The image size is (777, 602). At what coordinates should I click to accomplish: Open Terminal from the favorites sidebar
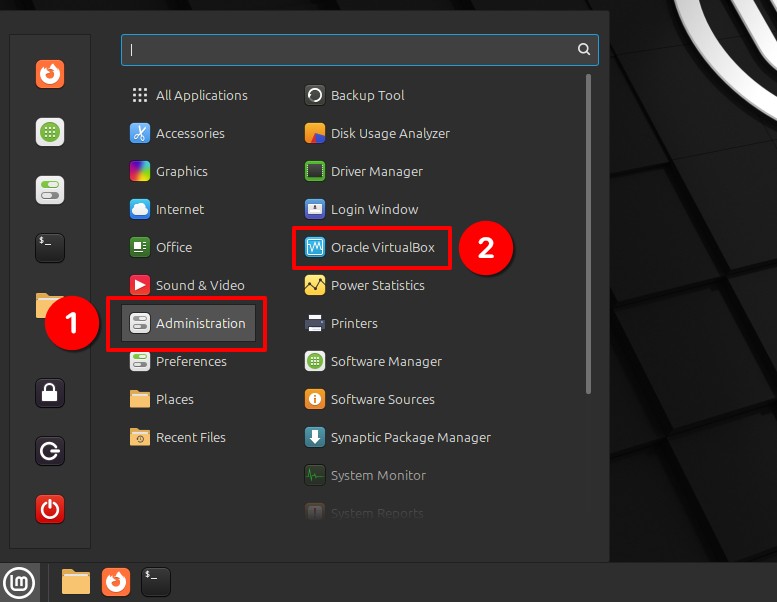coord(50,248)
